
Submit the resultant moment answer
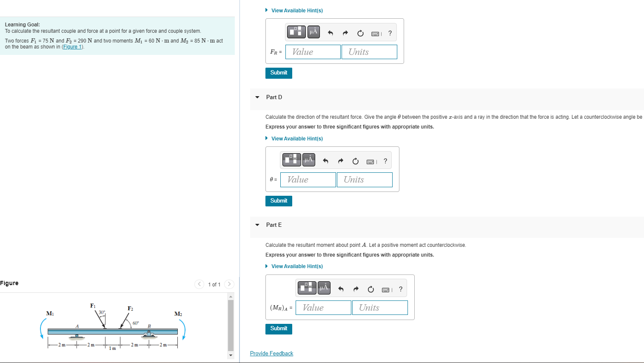click(279, 329)
